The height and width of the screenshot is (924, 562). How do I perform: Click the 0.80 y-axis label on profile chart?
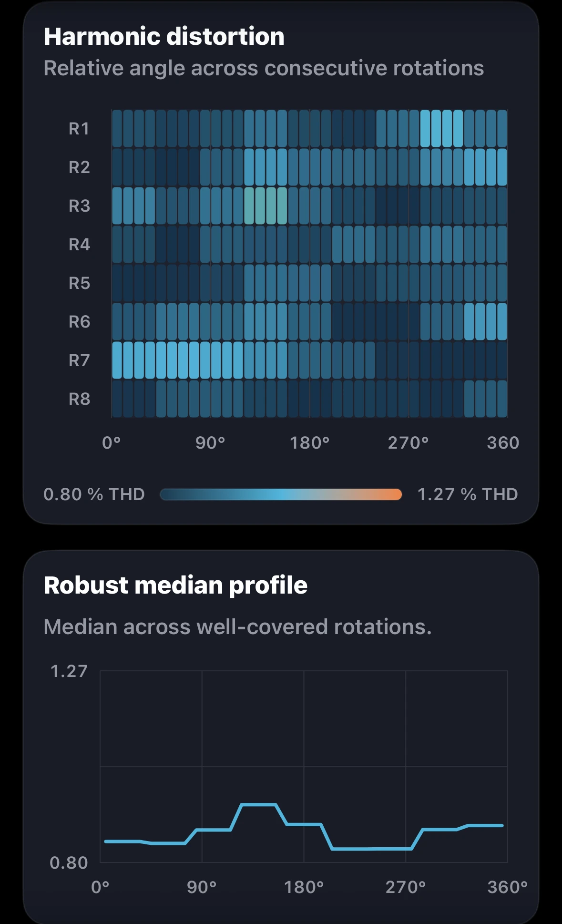coord(69,863)
